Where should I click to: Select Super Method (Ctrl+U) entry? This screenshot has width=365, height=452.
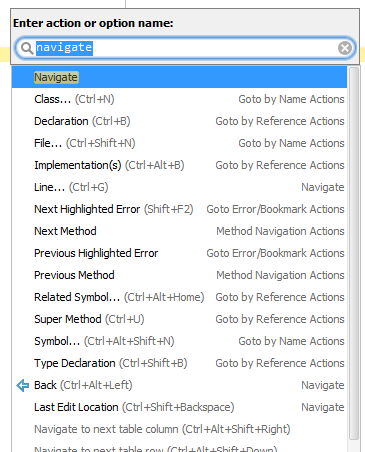[179, 319]
